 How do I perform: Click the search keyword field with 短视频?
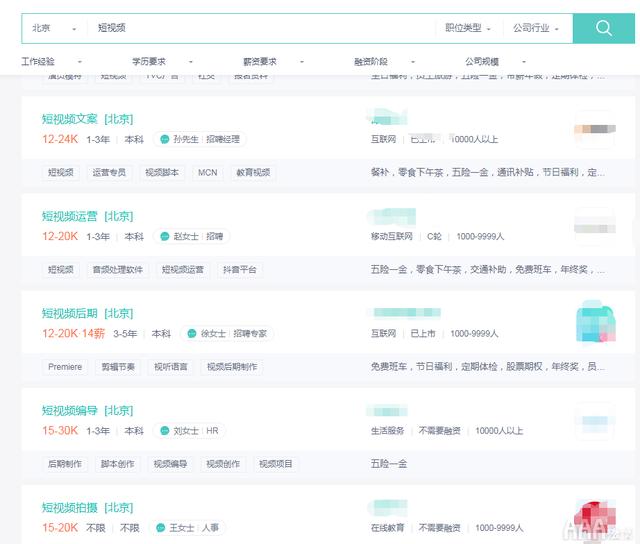[261, 28]
